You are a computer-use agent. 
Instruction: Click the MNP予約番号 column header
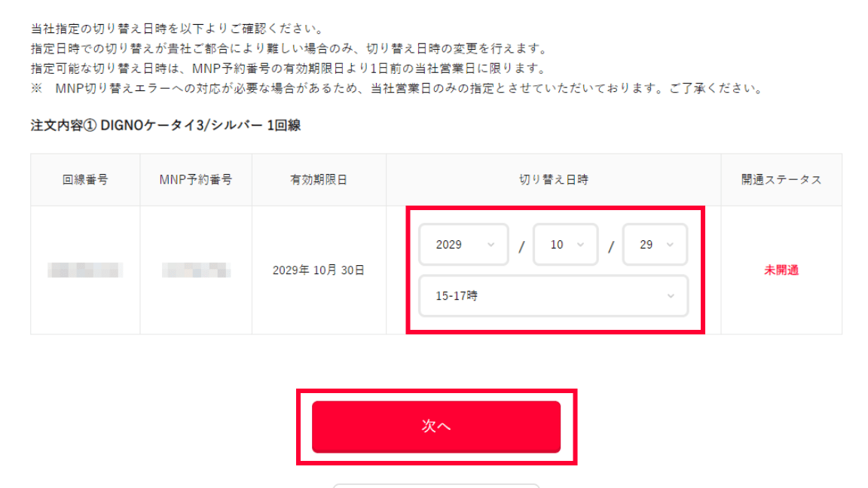(x=196, y=180)
